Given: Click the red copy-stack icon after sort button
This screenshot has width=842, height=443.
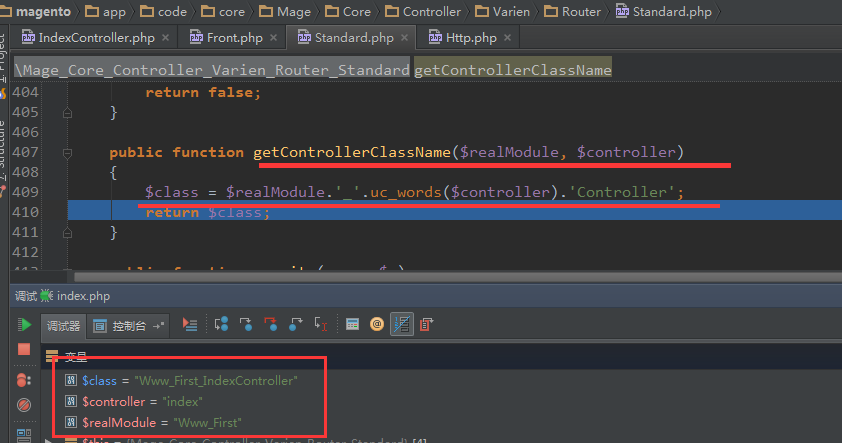Looking at the screenshot, I should [426, 324].
